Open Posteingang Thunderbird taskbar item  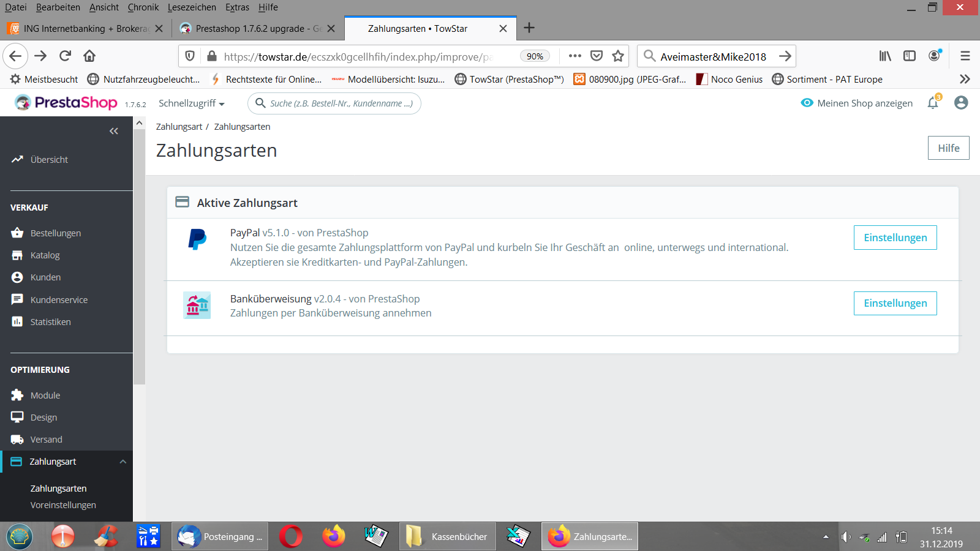(x=220, y=537)
